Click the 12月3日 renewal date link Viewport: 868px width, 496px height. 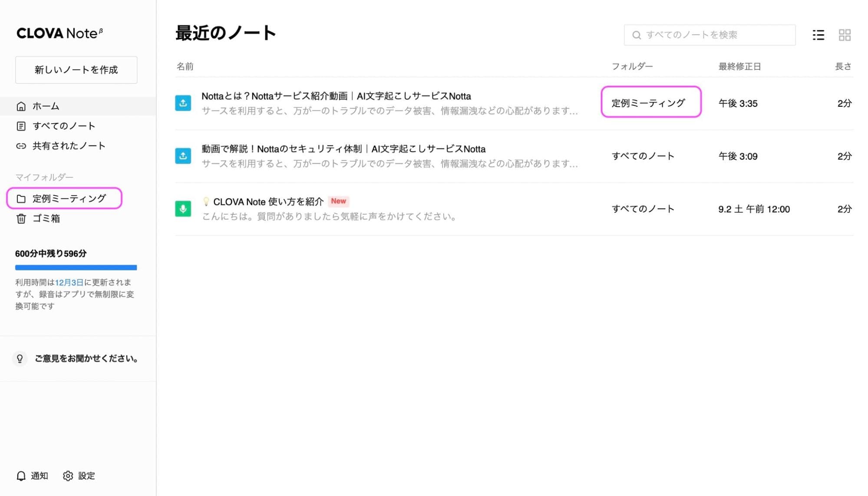coord(69,282)
